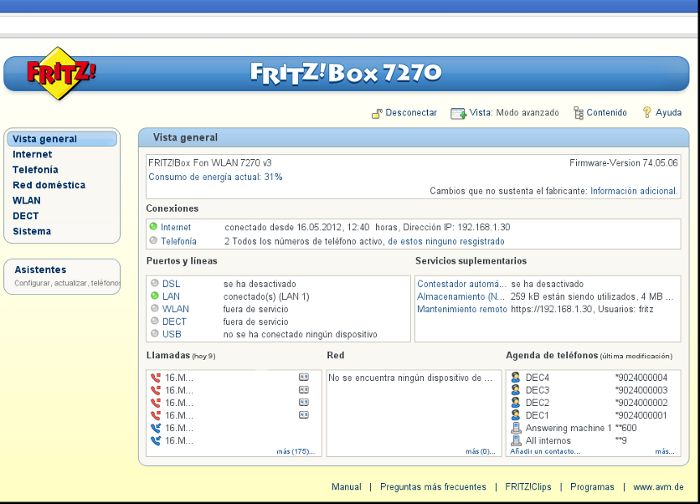
Task: Click the All internos phone icon
Action: (515, 440)
